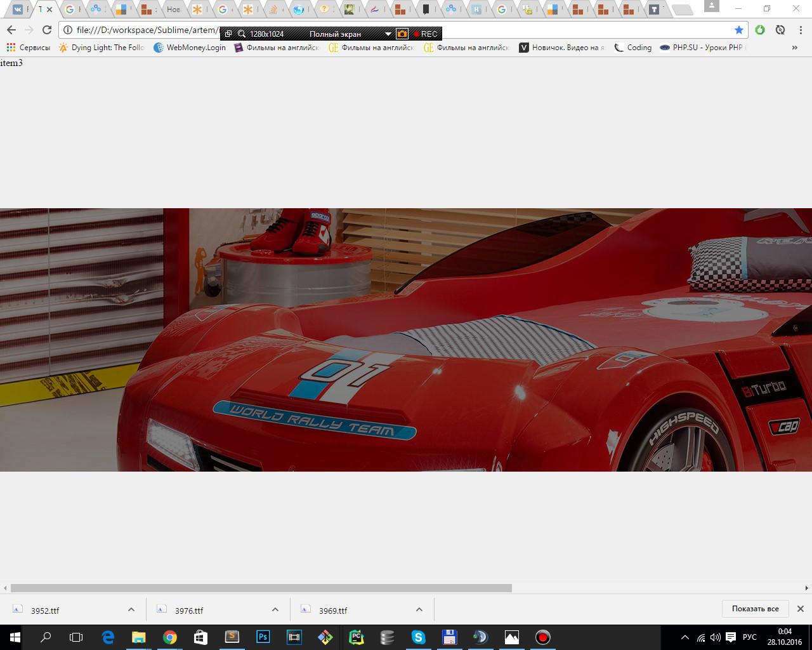The height and width of the screenshot is (650, 812).
Task: Click the circular clock extension icon
Action: 780,30
